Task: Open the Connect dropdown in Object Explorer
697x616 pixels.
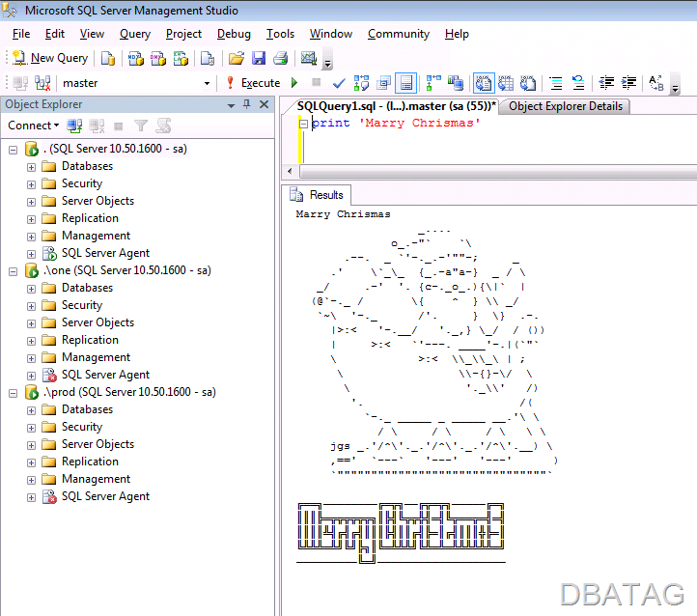Action: [x=34, y=126]
